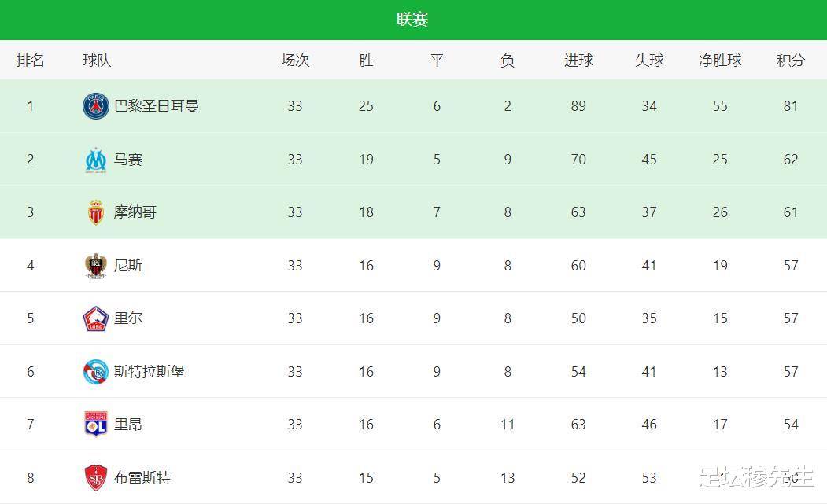Viewport: 827px width, 504px height.
Task: Click the Strasbourg club badge
Action: point(95,372)
